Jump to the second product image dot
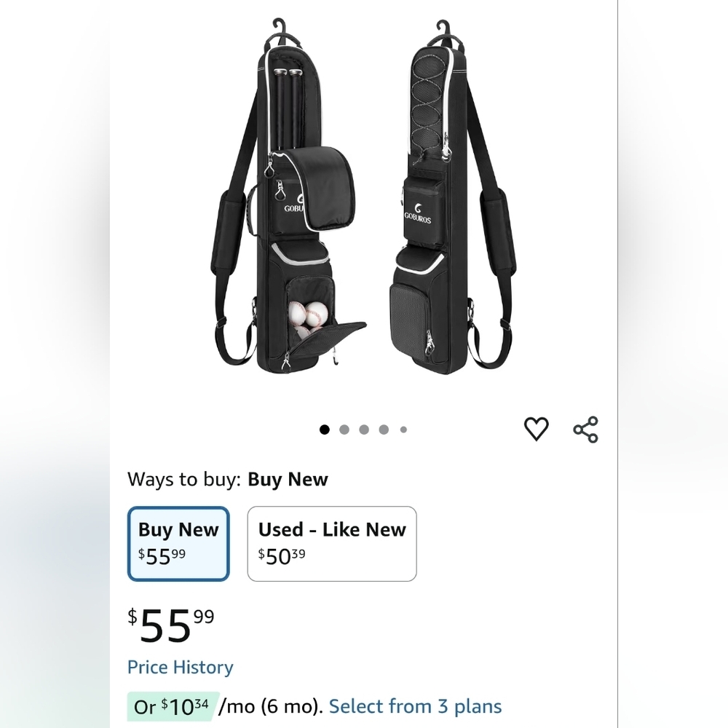 click(344, 430)
